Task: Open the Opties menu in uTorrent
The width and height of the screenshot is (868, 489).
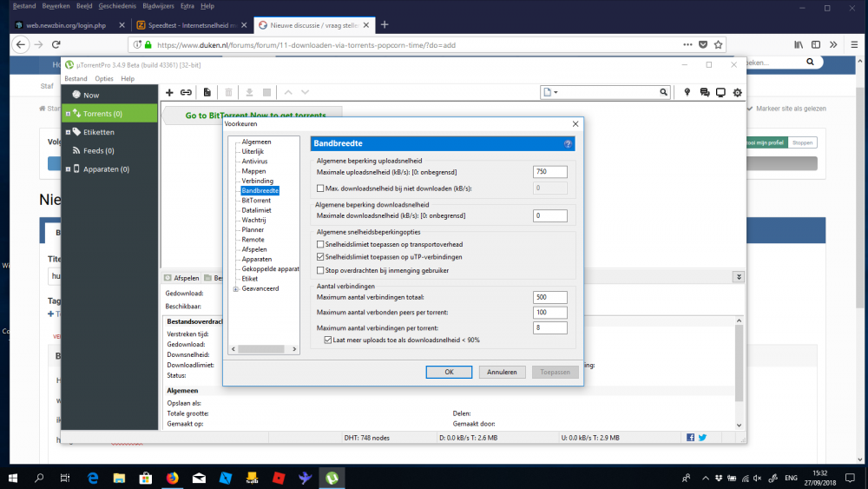Action: coord(104,79)
